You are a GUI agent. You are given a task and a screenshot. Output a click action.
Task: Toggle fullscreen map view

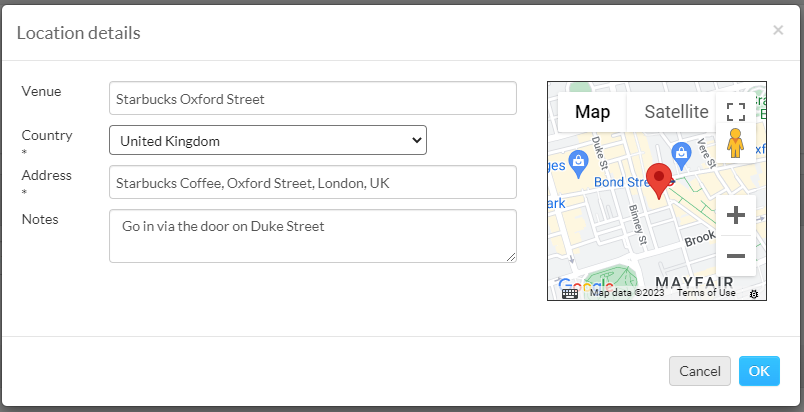736,111
